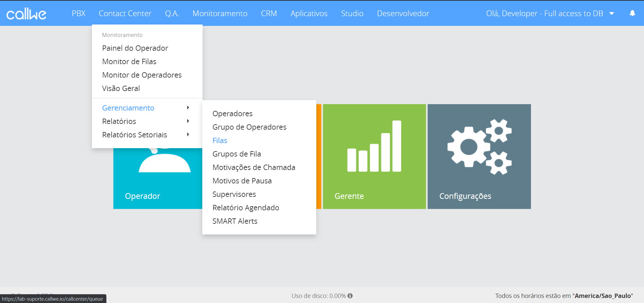Open the CRM menu
Viewport: 644px width, 303px height.
tap(269, 13)
